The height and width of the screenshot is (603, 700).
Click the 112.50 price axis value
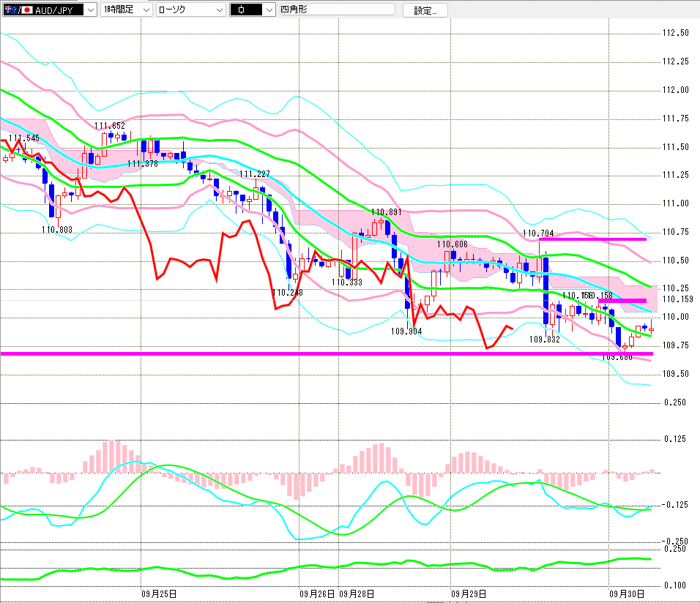(x=676, y=33)
